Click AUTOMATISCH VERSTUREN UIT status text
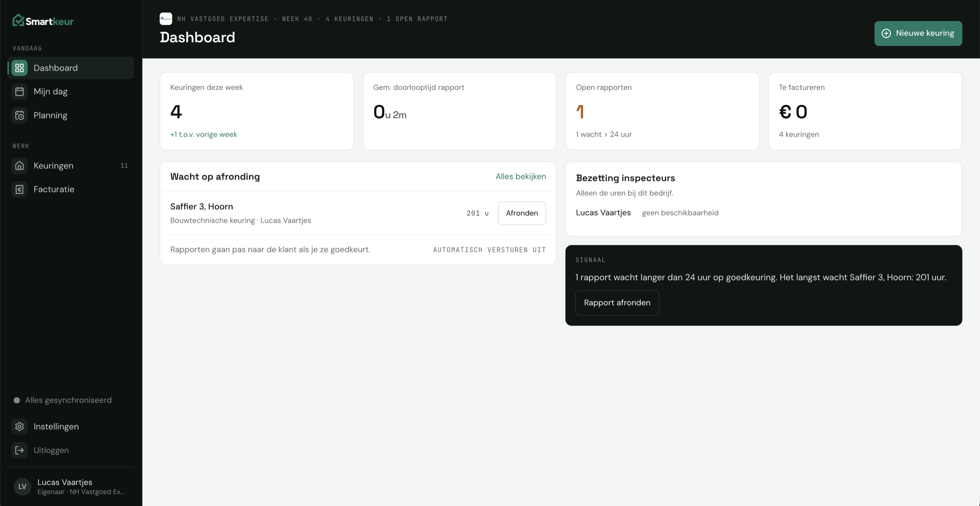Viewport: 980px width, 506px height. (x=489, y=250)
